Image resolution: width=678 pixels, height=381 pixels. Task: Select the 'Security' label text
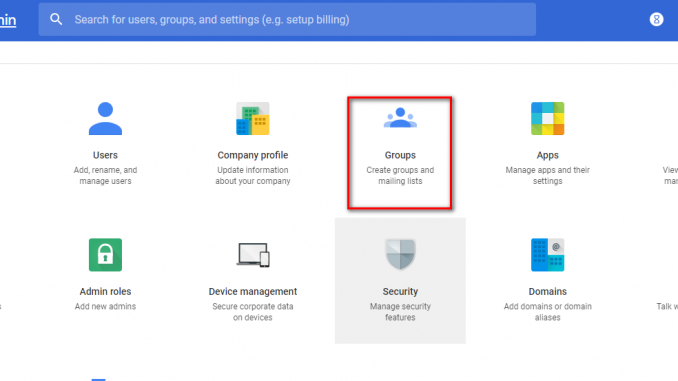point(400,291)
